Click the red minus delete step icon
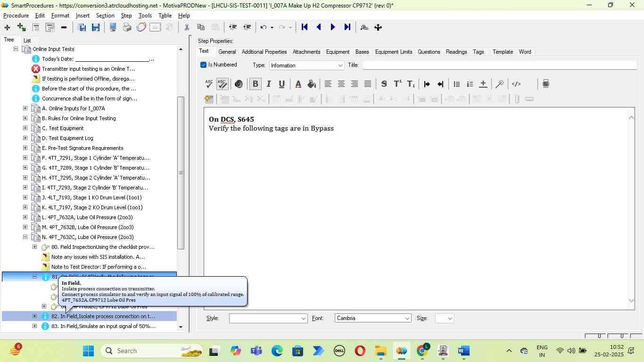Image resolution: width=644 pixels, height=362 pixels. point(64,27)
